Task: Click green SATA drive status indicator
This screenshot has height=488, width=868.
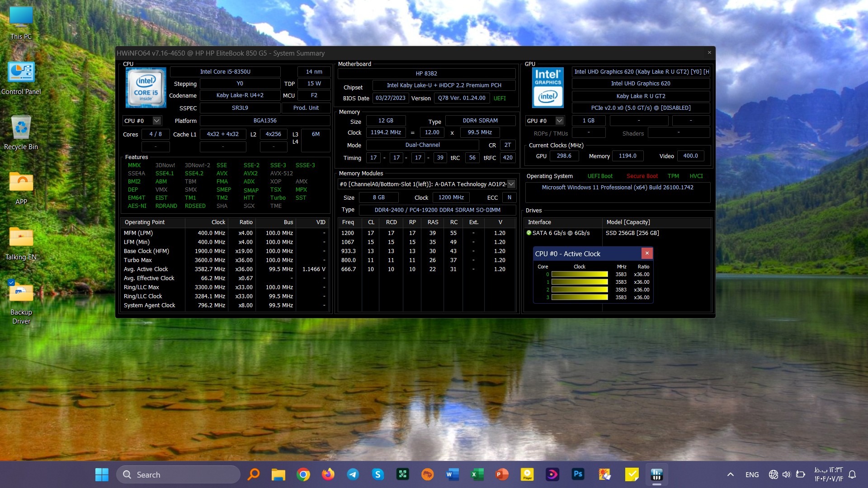Action: tap(529, 233)
